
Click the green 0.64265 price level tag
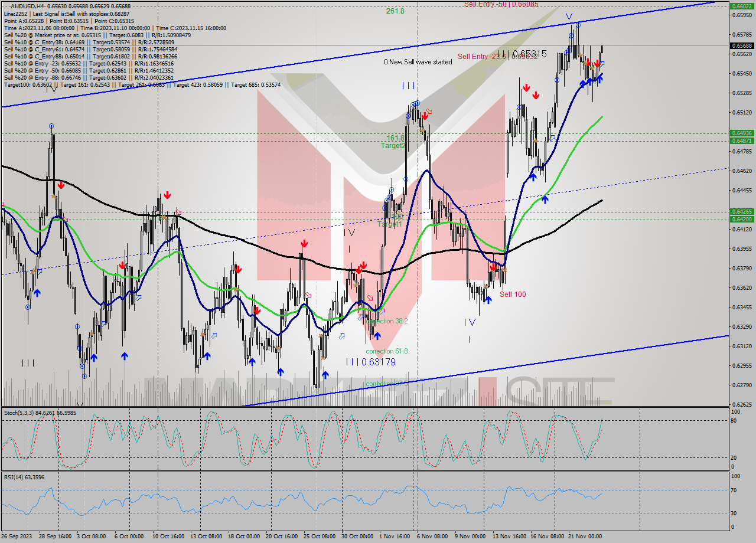point(742,211)
